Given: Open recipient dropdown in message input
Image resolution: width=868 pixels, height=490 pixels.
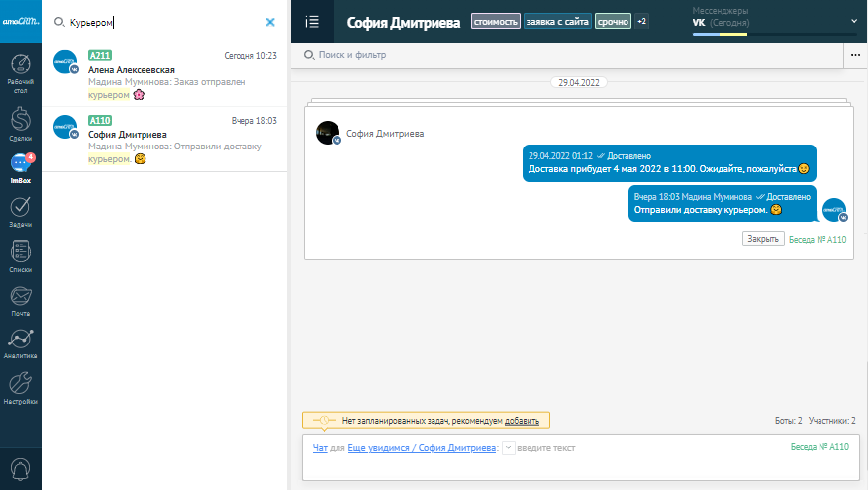Looking at the screenshot, I should (x=508, y=448).
